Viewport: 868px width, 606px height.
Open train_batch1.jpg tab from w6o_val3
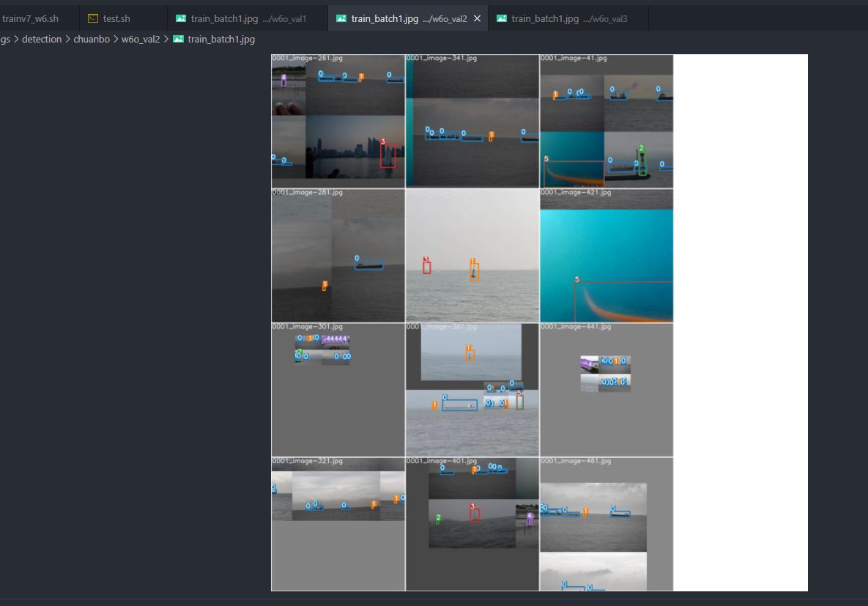[x=568, y=18]
